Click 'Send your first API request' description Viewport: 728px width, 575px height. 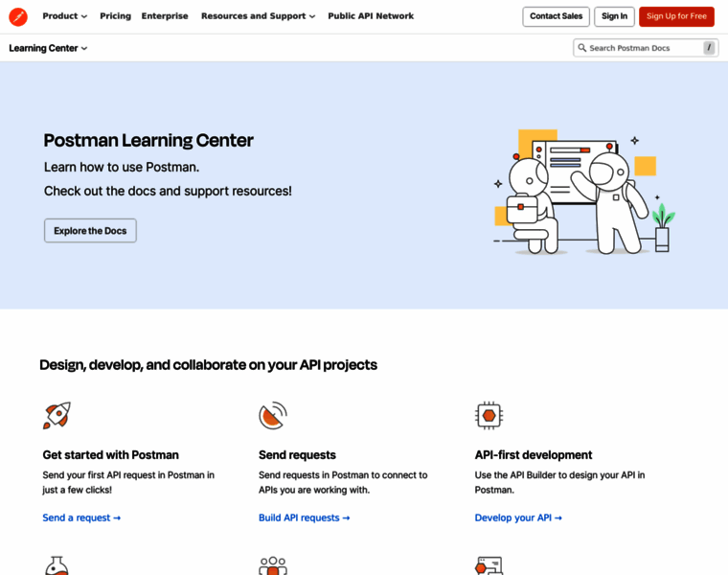128,483
